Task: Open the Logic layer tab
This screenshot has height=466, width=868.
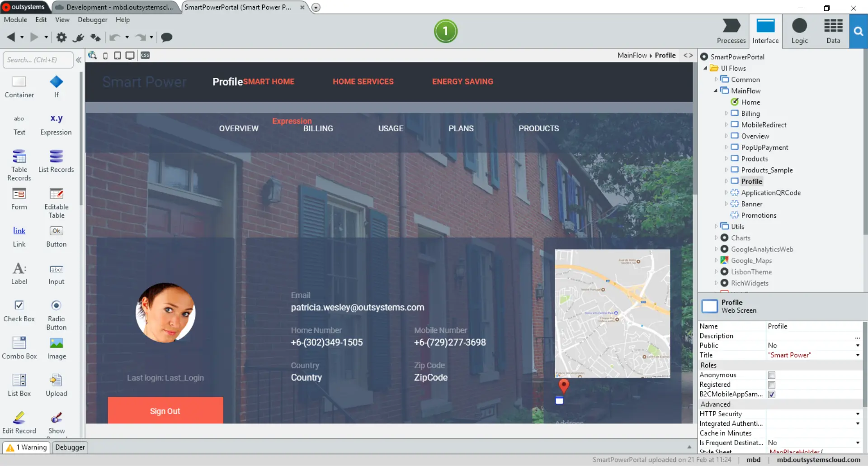Action: [799, 31]
